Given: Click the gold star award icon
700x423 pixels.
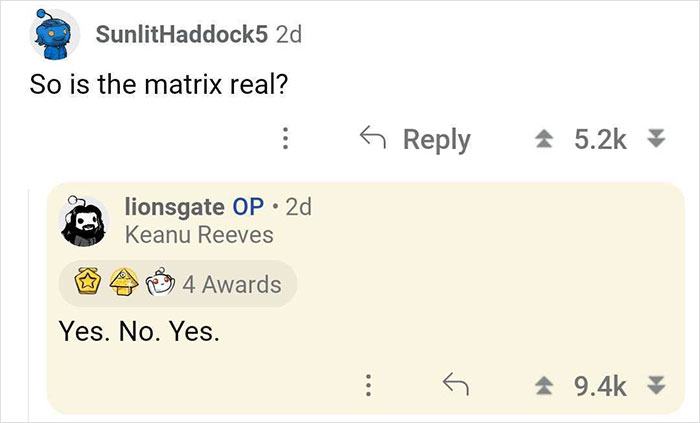Looking at the screenshot, I should coord(90,284).
